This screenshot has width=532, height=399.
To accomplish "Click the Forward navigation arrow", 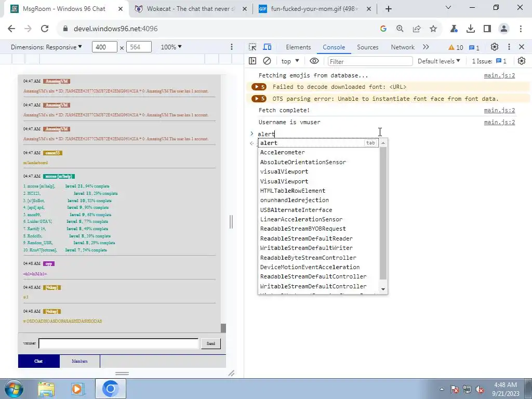I will pyautogui.click(x=28, y=29).
